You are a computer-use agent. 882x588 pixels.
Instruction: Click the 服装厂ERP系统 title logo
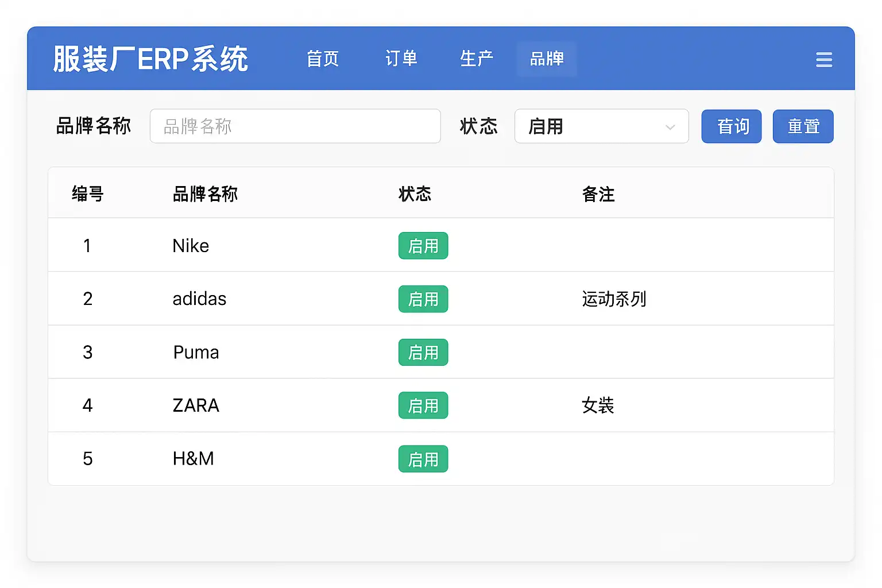tap(150, 59)
